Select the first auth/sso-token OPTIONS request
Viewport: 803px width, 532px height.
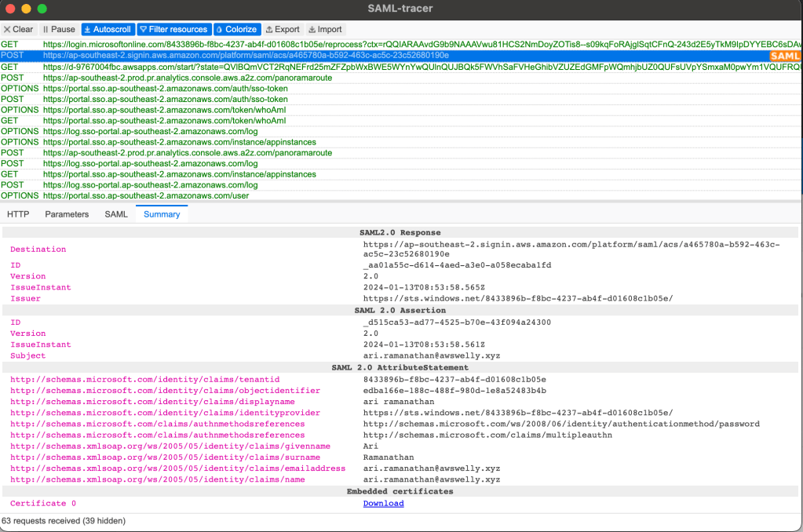click(x=165, y=89)
